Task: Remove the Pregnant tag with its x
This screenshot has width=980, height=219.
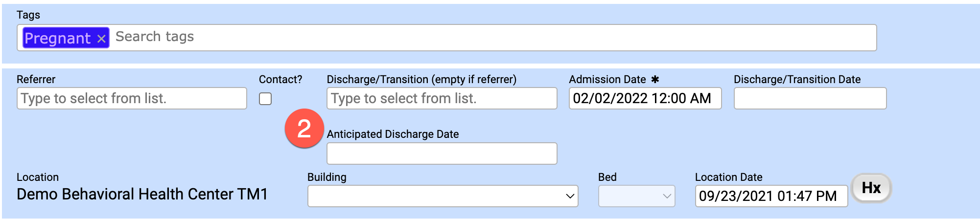Action: tap(101, 39)
